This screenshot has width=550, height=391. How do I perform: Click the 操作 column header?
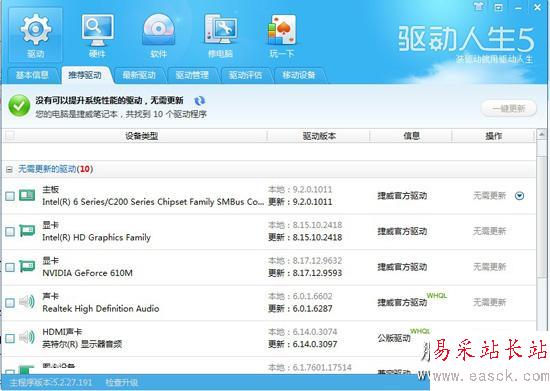tap(494, 136)
